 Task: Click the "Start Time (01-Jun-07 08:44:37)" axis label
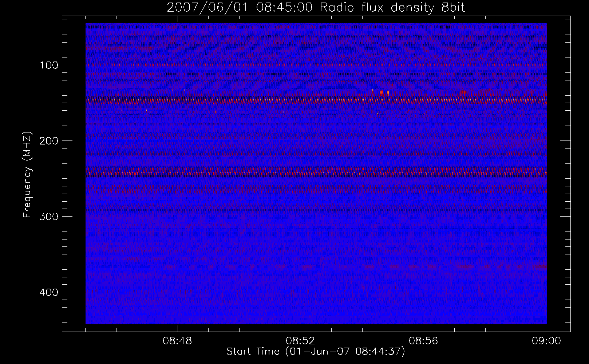316,352
